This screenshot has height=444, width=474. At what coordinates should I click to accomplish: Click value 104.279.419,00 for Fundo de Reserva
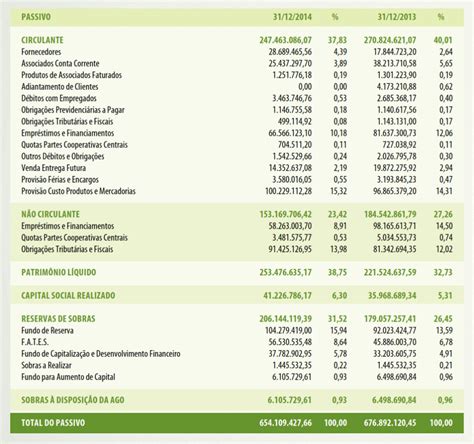(288, 331)
